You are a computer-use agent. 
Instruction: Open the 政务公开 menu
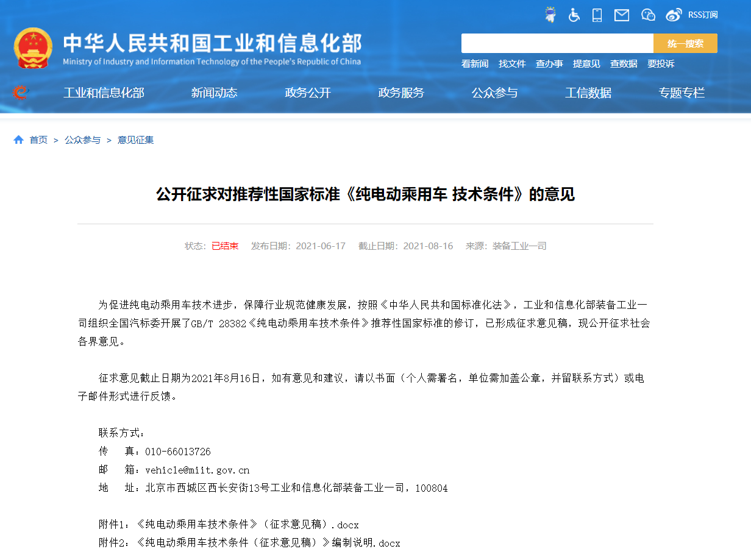pyautogui.click(x=308, y=93)
